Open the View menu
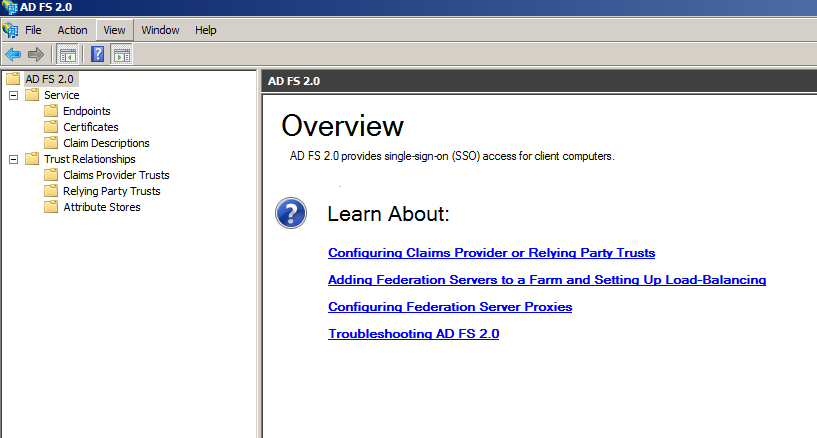The height and width of the screenshot is (438, 817). [x=114, y=30]
